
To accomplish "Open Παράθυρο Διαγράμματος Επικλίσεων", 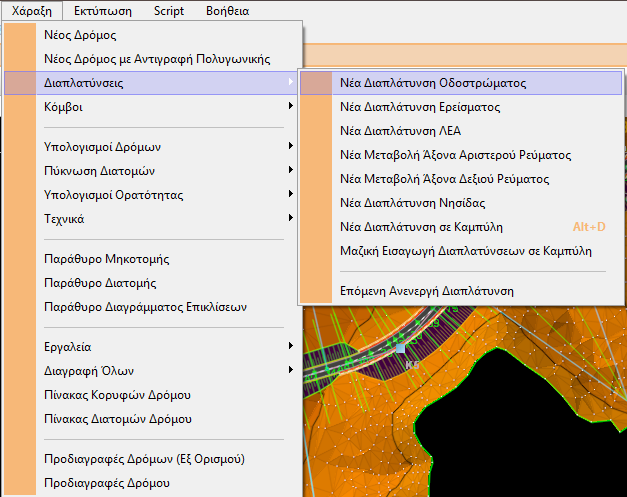I will (152, 307).
